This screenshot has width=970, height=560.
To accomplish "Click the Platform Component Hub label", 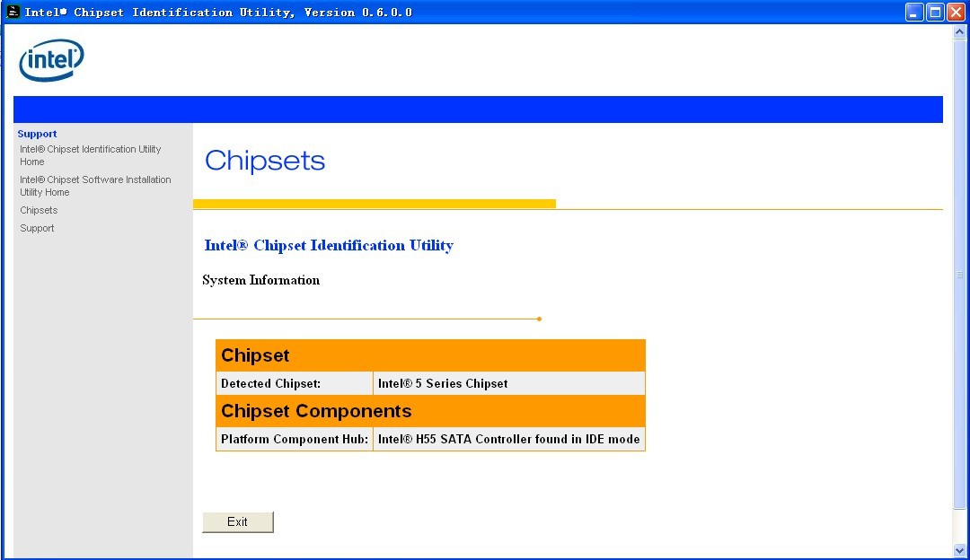I will pos(294,439).
